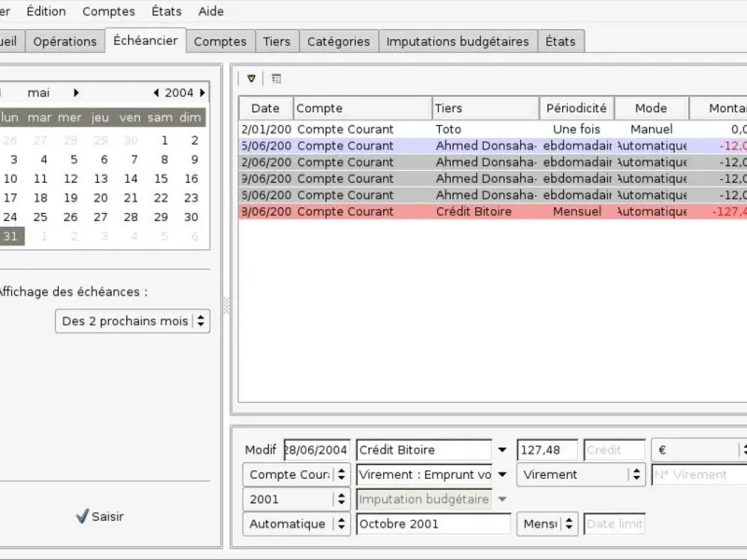Click the Crédit Bitoire tiers field
This screenshot has height=560, width=747.
[x=424, y=450]
